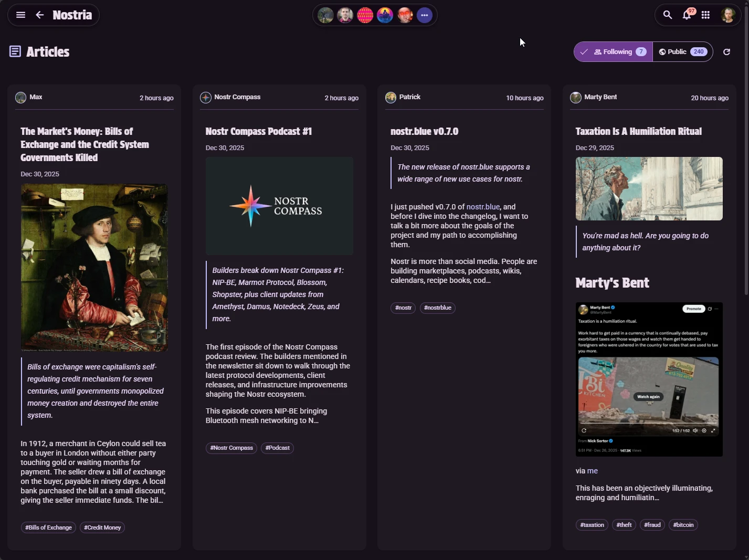Viewport: 749px width, 560px height.
Task: Refresh the articles feed
Action: (727, 51)
